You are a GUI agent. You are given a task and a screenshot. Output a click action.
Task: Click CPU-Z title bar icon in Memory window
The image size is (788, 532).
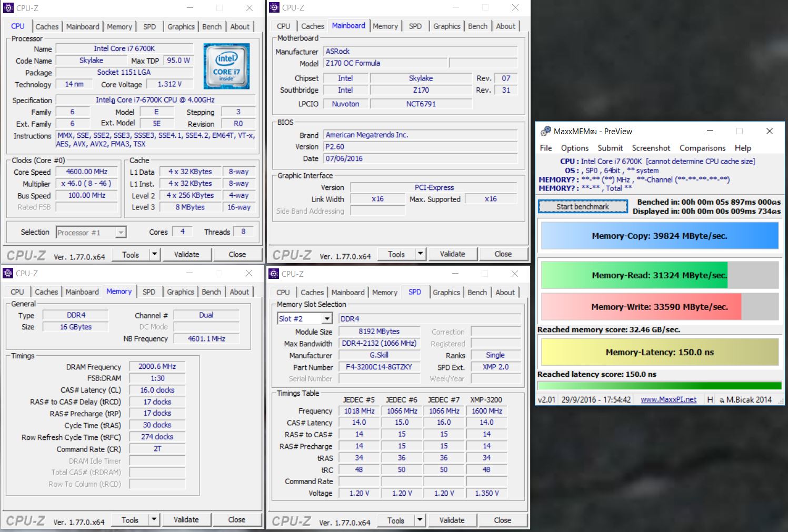click(8, 273)
